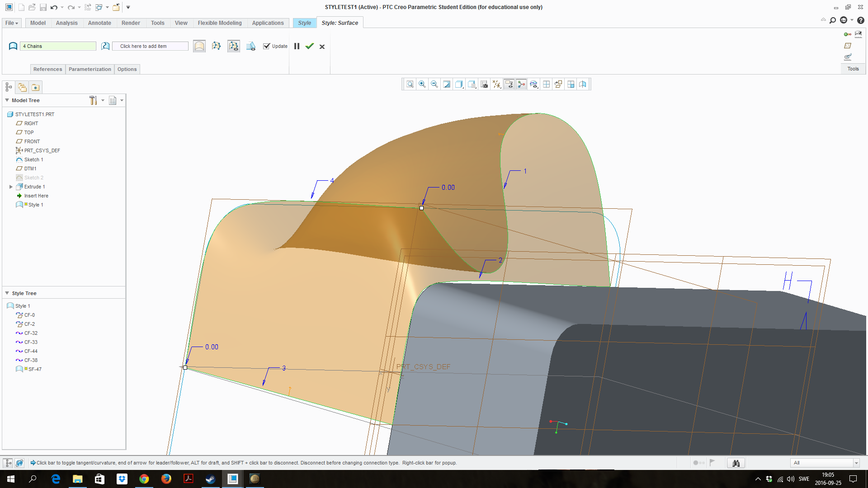
Task: Open the Display Style cube icon
Action: click(x=459, y=84)
